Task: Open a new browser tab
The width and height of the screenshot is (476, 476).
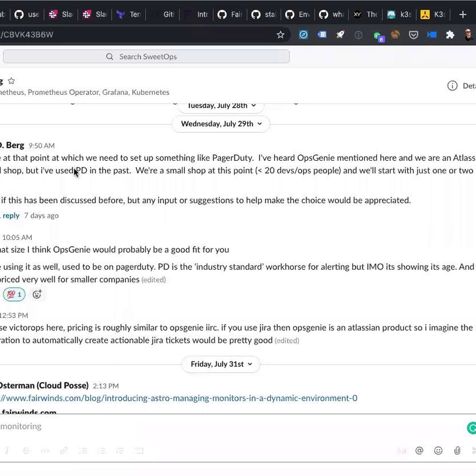Action: [x=462, y=14]
